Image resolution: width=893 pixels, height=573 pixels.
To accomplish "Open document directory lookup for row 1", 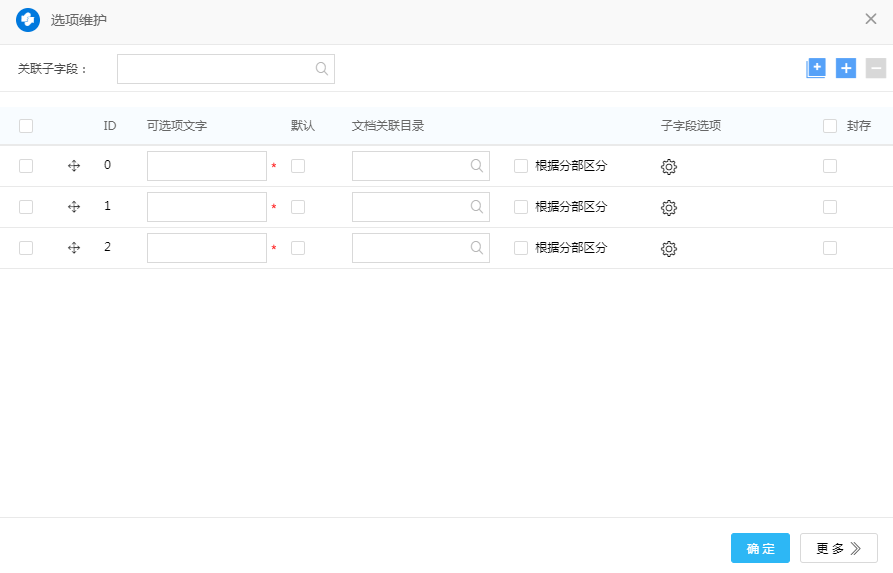I will tap(477, 207).
